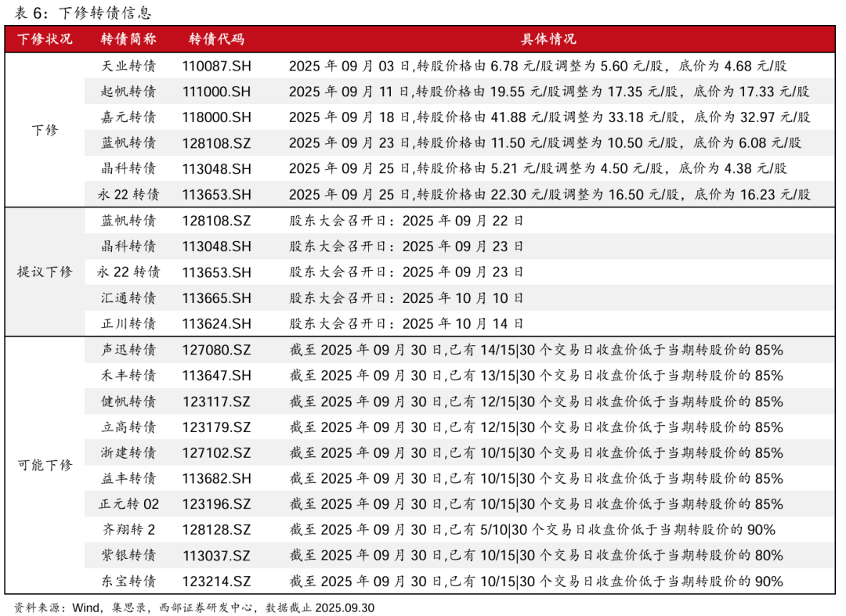Click detail text with 5/10|30

click(x=532, y=531)
